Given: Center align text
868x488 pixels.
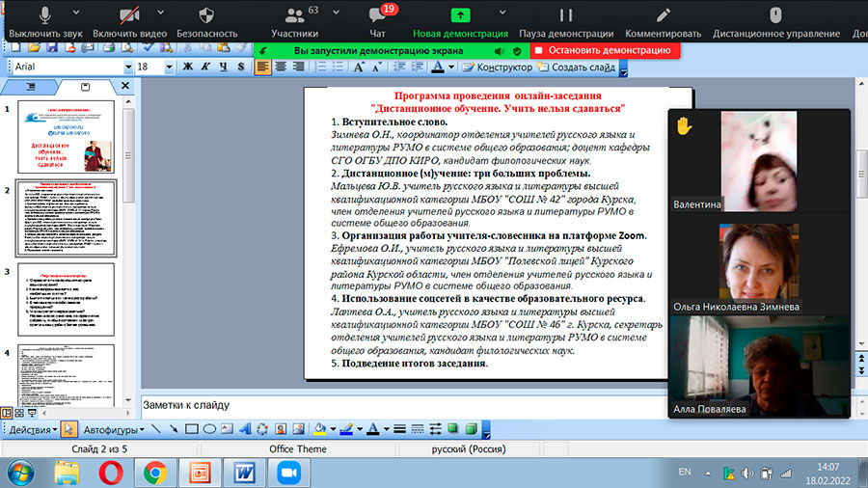Looking at the screenshot, I should [x=281, y=67].
